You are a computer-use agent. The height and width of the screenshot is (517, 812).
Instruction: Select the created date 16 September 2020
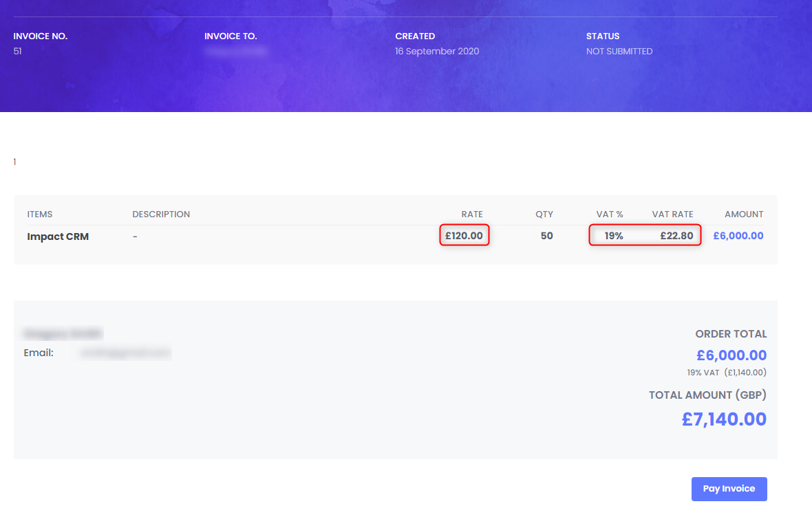[437, 51]
